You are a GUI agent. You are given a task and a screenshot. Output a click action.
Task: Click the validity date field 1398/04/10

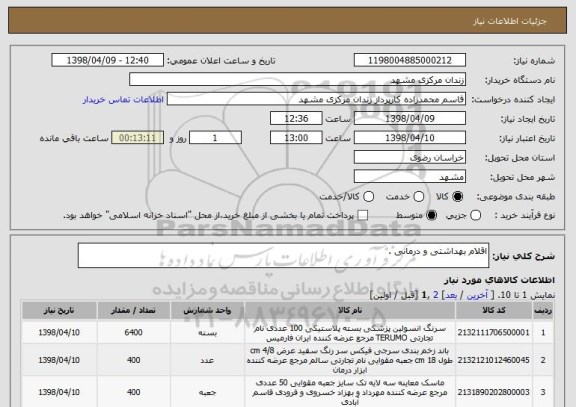point(410,138)
